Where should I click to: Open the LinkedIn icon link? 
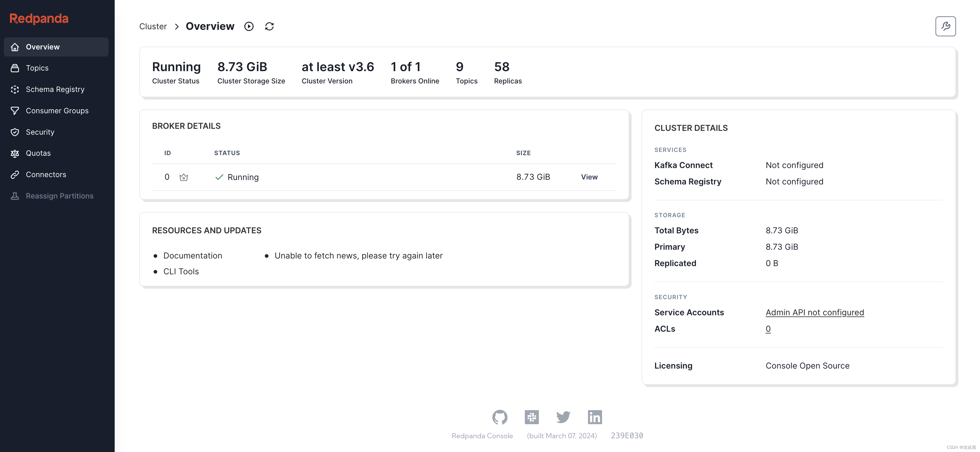(x=595, y=417)
